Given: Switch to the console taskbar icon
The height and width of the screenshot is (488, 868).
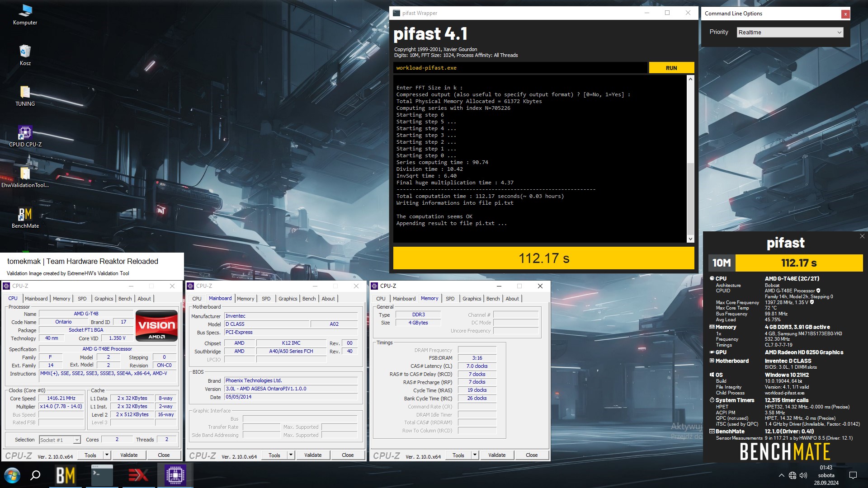Looking at the screenshot, I should point(102,475).
